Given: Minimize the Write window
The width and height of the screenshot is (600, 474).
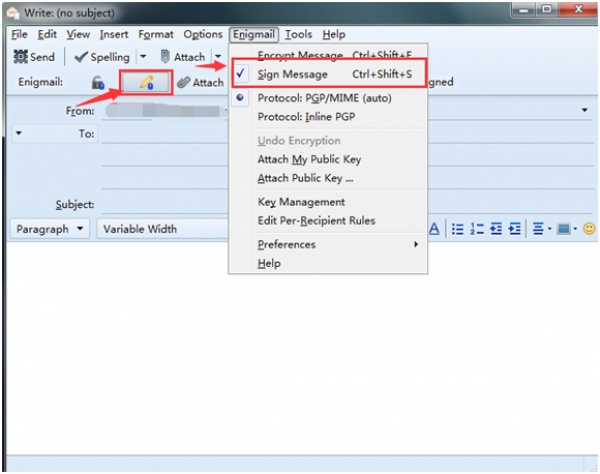Looking at the screenshot, I should click(x=524, y=10).
